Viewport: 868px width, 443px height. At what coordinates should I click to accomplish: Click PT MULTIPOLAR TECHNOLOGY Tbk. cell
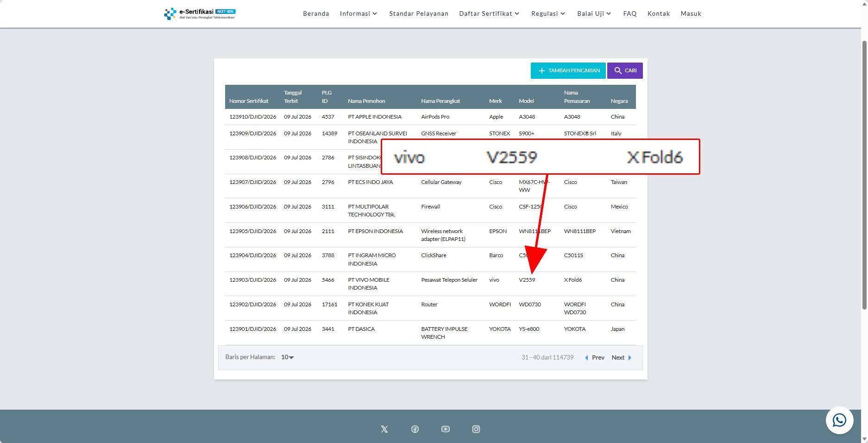(x=371, y=210)
